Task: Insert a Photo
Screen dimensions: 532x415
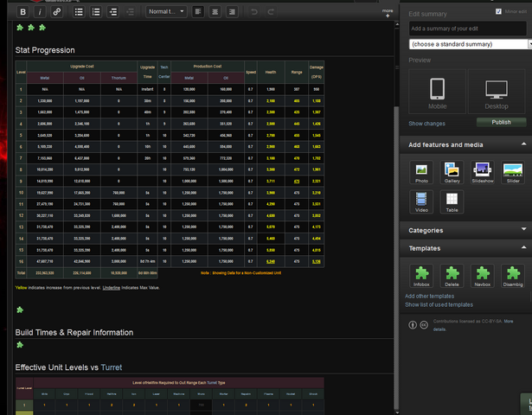Action: click(x=421, y=172)
